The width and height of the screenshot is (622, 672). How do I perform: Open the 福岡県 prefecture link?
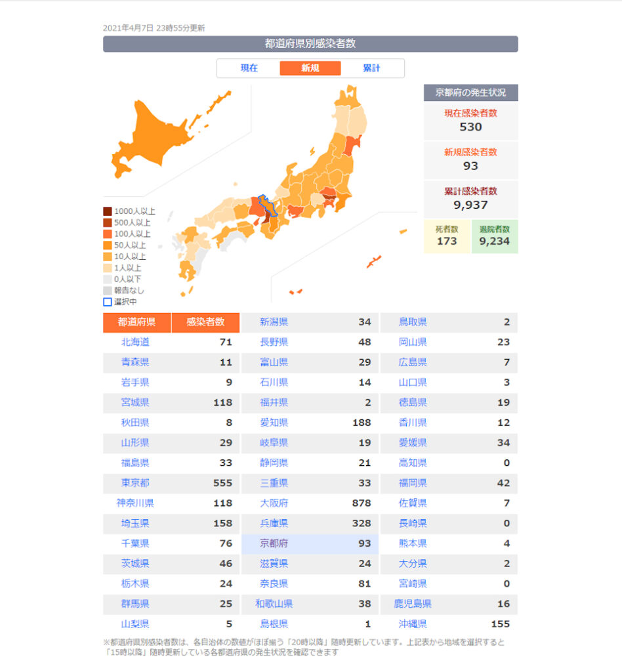coord(413,483)
